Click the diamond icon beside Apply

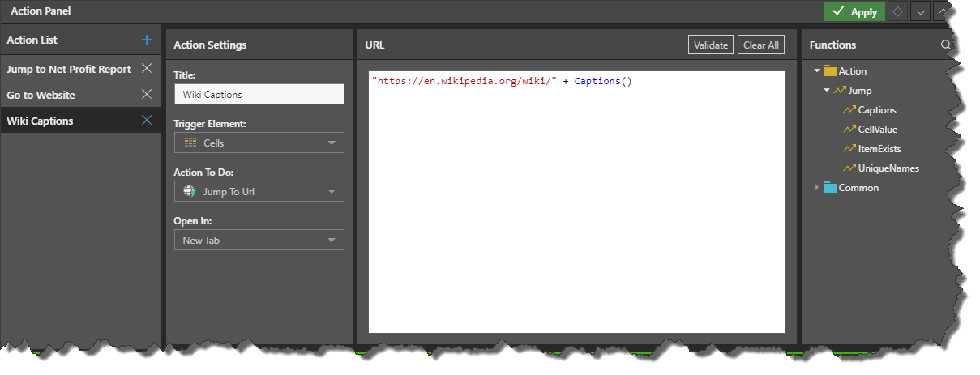pos(897,11)
